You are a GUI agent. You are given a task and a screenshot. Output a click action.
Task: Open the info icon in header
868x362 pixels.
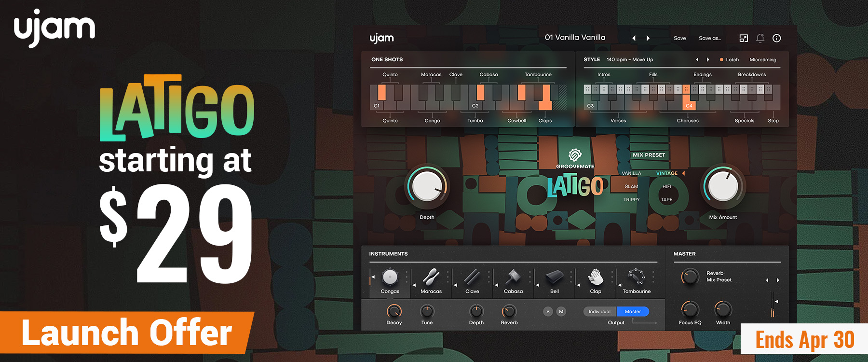(x=776, y=38)
